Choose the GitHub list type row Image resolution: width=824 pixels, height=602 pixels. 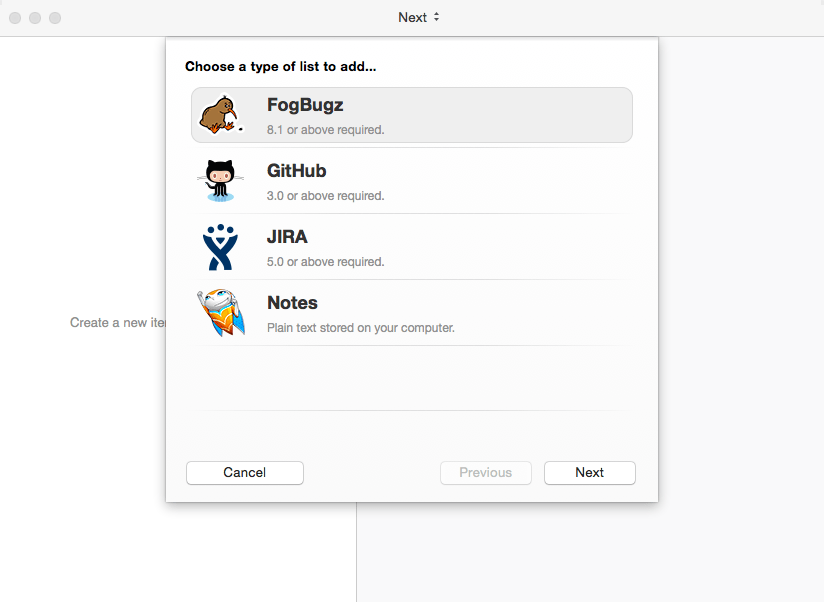[412, 181]
